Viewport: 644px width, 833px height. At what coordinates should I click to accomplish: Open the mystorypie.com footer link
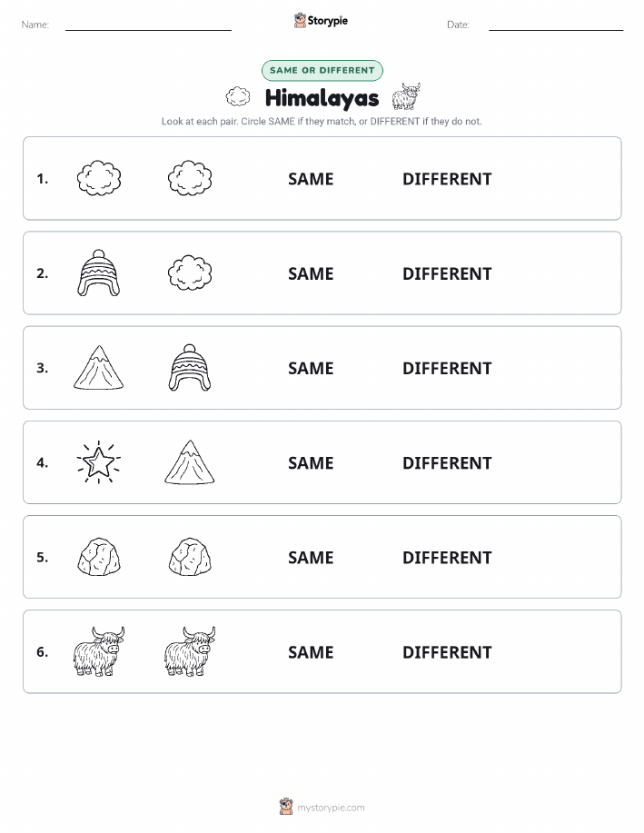[x=322, y=807]
